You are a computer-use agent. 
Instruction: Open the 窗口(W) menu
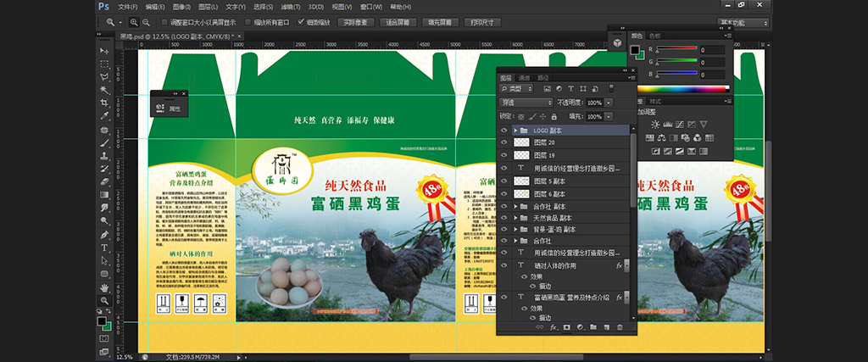point(371,7)
